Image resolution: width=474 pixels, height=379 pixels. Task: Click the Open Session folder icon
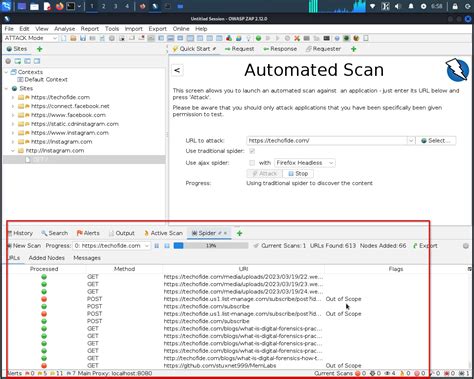coord(73,38)
